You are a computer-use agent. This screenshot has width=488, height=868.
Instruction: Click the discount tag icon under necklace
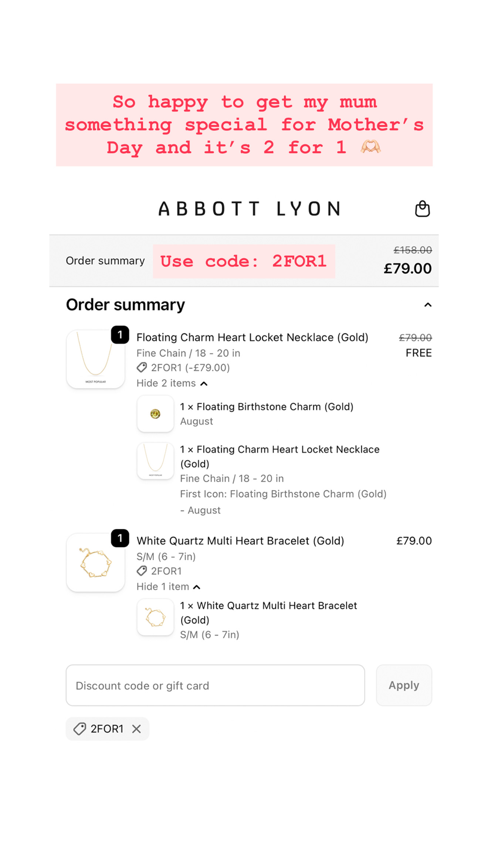tap(142, 367)
